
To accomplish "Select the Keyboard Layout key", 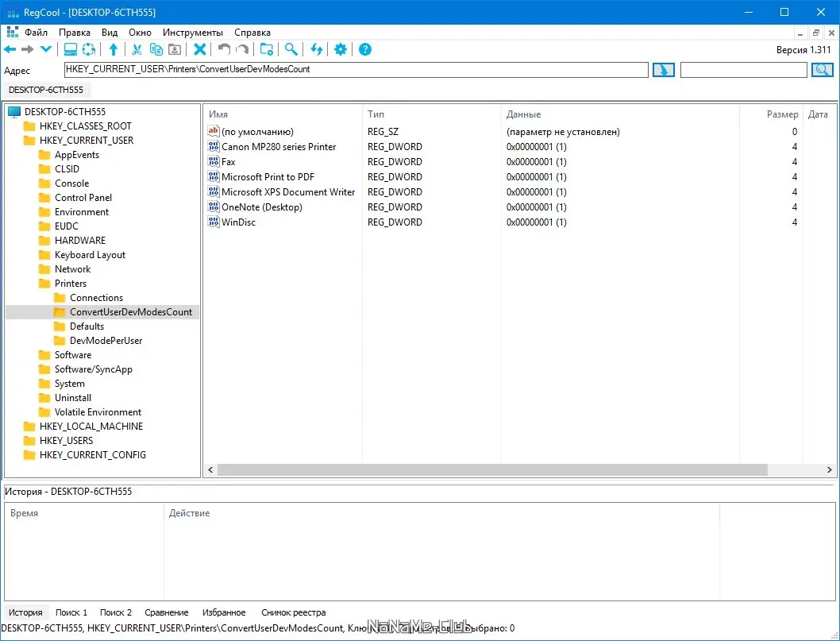I will (90, 255).
